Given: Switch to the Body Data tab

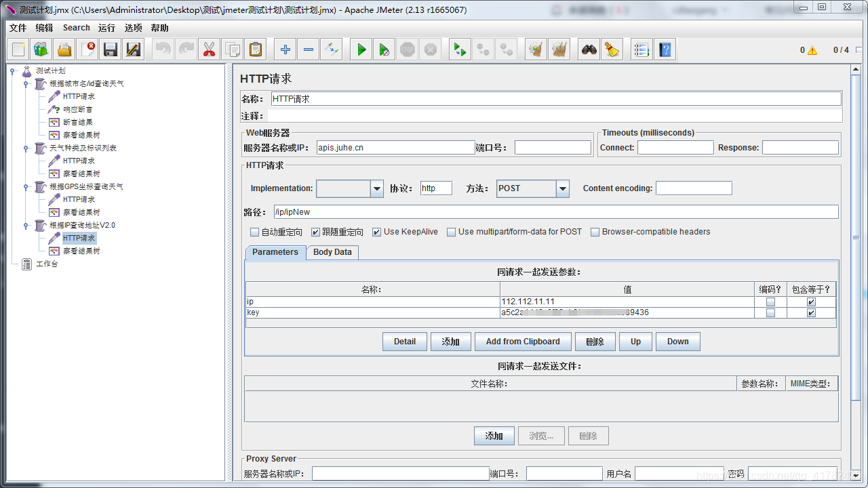Looking at the screenshot, I should point(332,252).
